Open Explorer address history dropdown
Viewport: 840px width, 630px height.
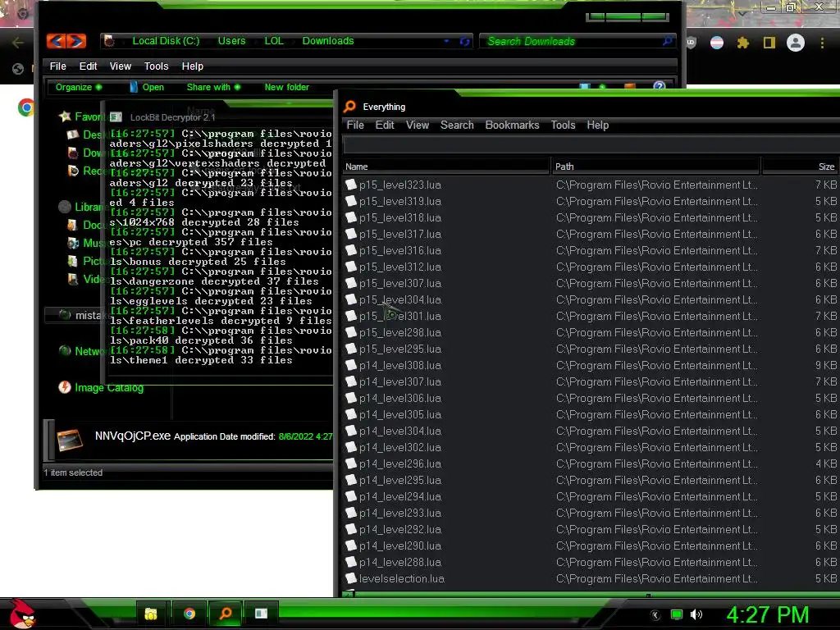446,41
